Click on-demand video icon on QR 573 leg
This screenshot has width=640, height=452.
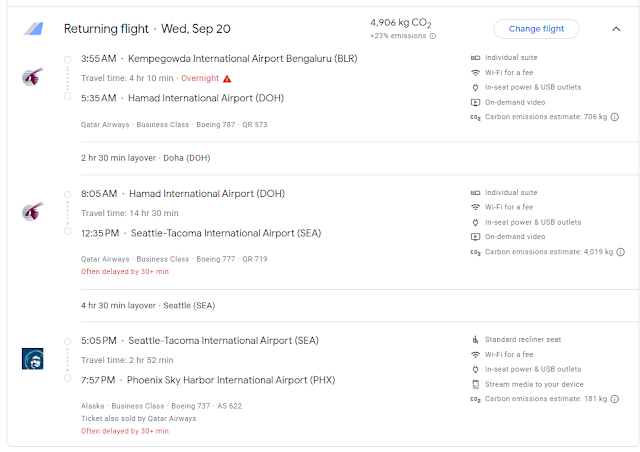(475, 102)
